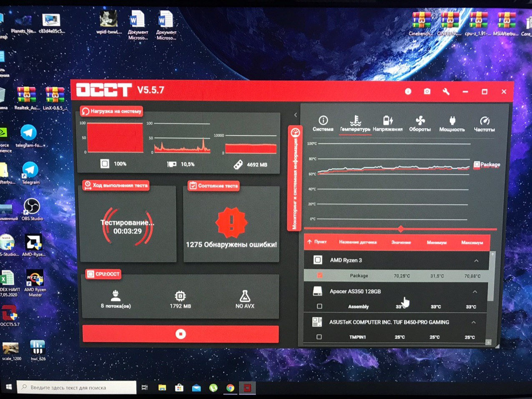Viewport: 532px width, 399px height.
Task: Open the Система monitoring tab
Action: point(323,124)
